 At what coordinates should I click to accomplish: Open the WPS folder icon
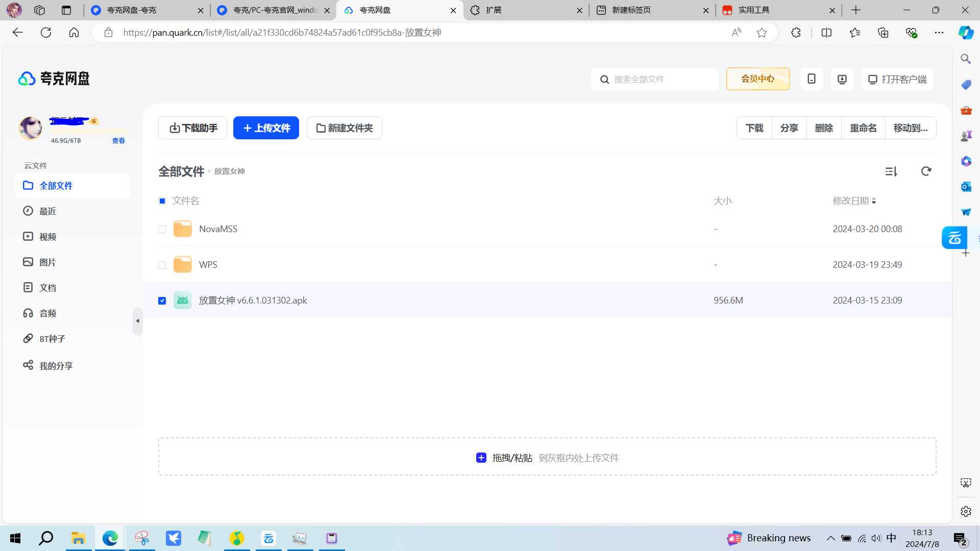tap(183, 265)
